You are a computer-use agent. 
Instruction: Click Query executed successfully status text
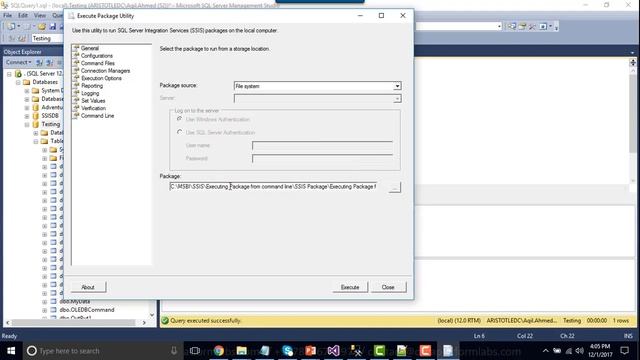pyautogui.click(x=205, y=321)
